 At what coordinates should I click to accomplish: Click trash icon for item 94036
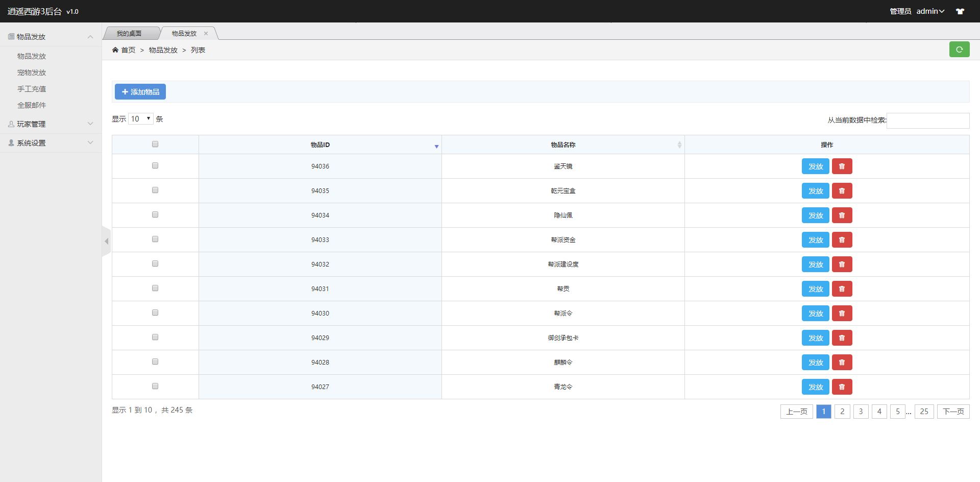click(842, 166)
